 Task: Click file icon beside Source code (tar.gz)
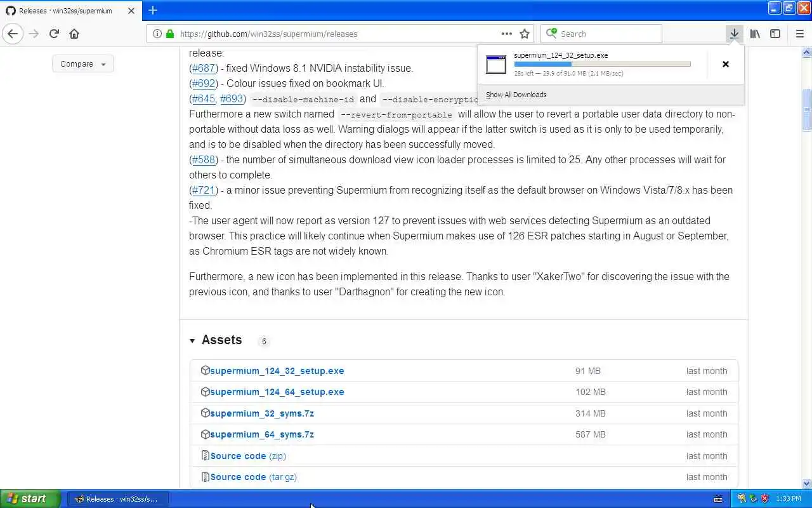pos(205,477)
